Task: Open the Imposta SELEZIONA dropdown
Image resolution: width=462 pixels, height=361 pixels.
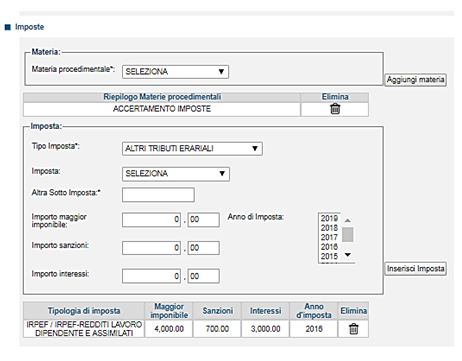Action: [x=176, y=174]
